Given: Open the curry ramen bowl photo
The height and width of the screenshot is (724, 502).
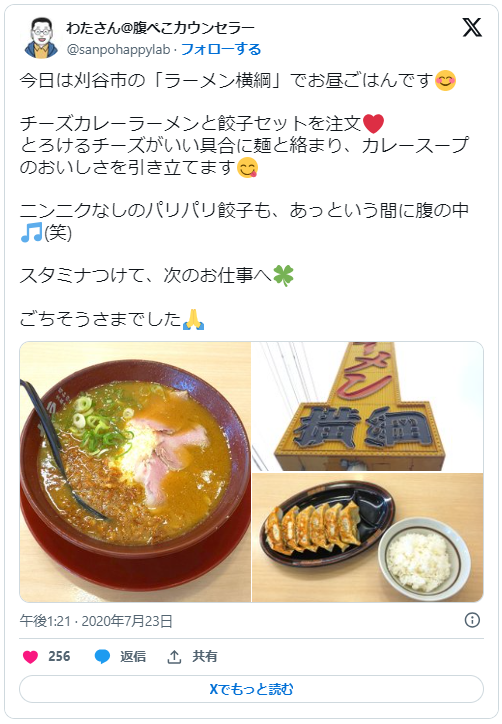Looking at the screenshot, I should 135,472.
